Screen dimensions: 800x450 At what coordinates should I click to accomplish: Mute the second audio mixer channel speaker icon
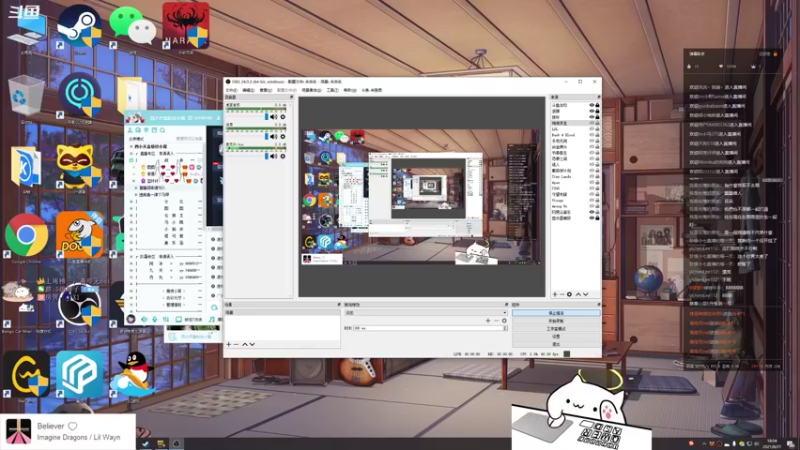[273, 136]
